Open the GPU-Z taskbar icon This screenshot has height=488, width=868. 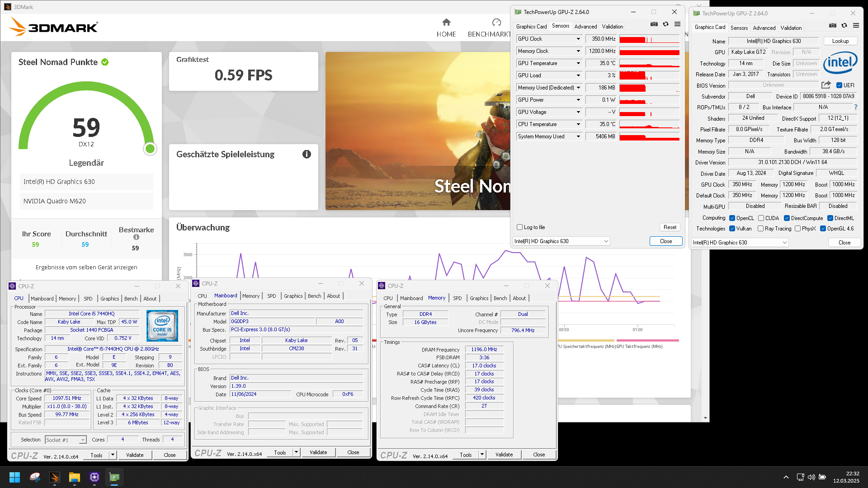click(114, 477)
